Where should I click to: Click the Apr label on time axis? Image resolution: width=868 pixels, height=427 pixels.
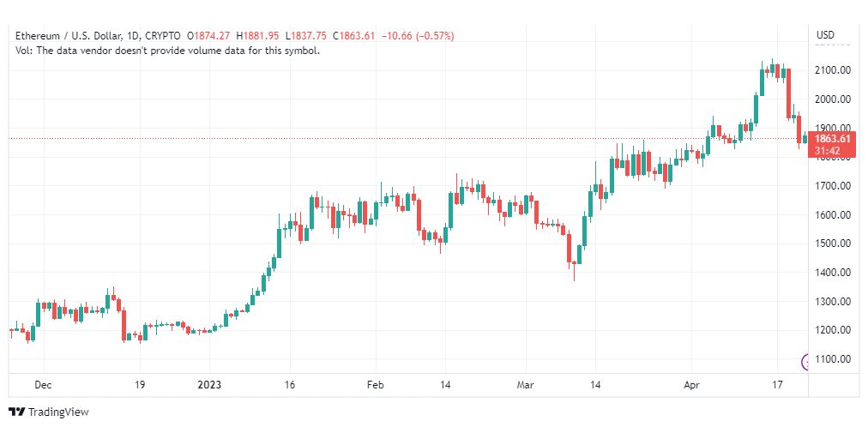point(691,384)
